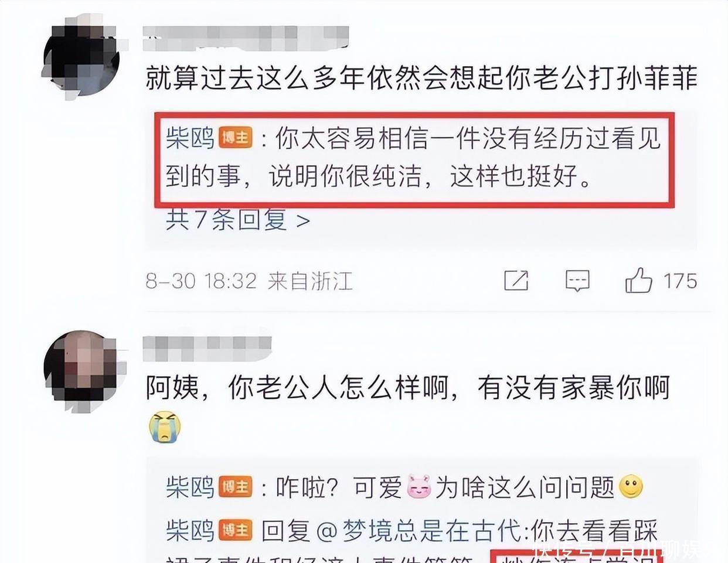
Task: Open second commenter's blurred username
Action: (x=207, y=348)
